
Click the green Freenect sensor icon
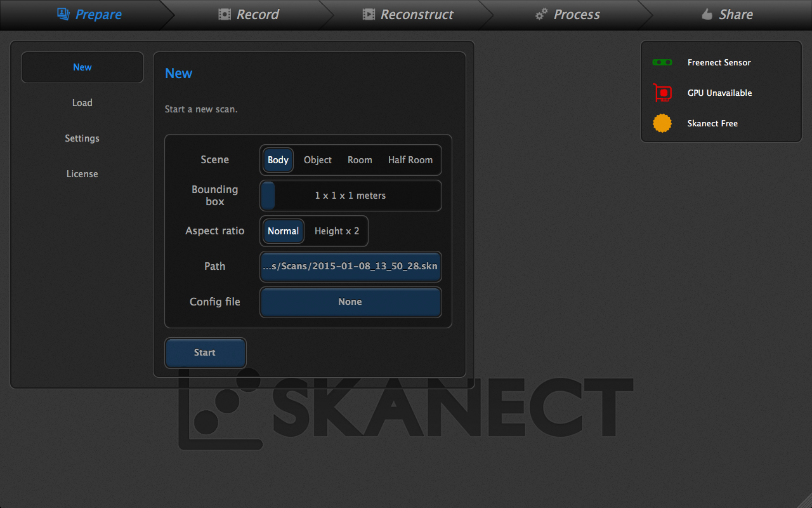(x=662, y=62)
